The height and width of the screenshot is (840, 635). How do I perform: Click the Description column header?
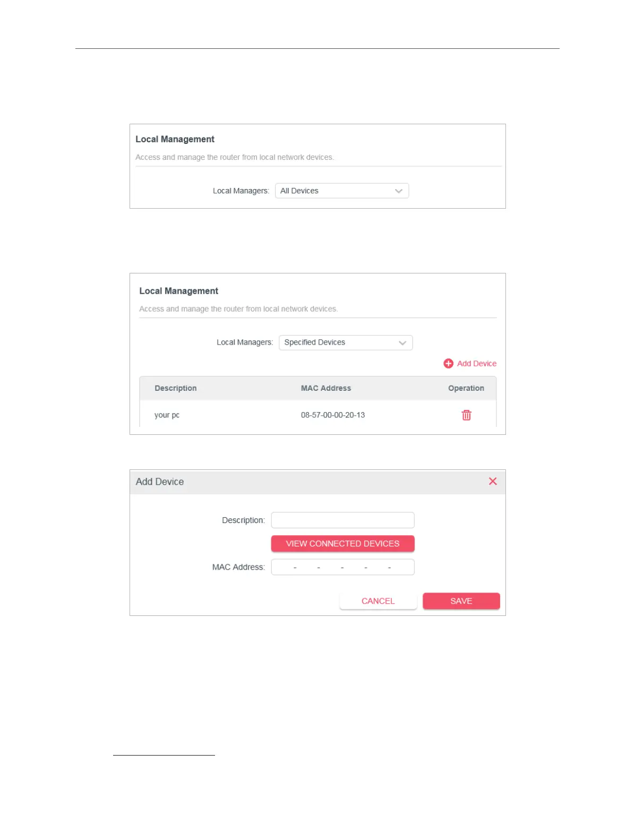176,388
